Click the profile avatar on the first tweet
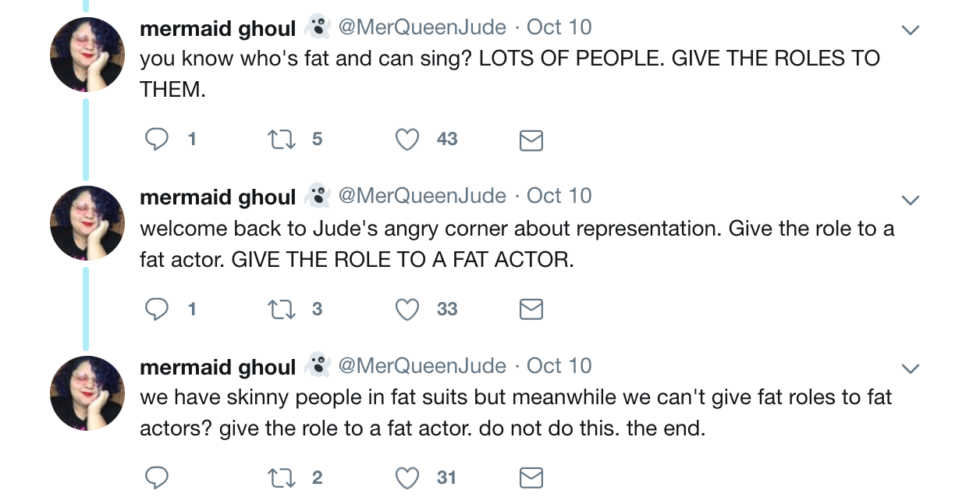Viewport: 980px width, 501px height. [x=87, y=55]
